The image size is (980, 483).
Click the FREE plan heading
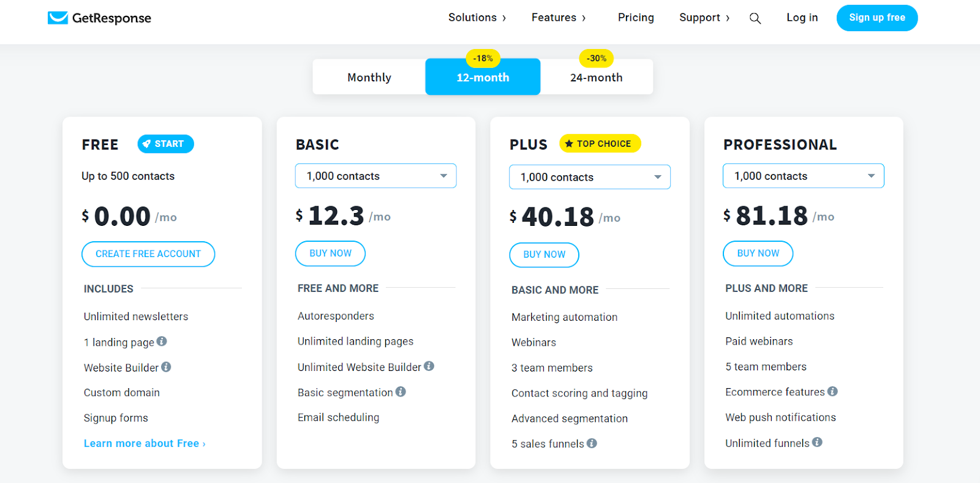click(100, 144)
